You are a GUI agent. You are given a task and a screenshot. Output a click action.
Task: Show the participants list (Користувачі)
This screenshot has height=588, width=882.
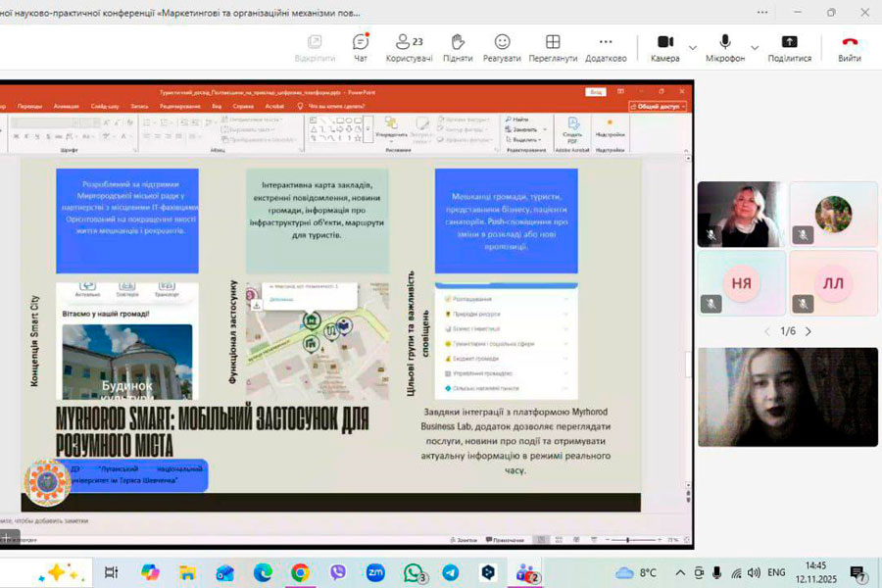point(409,47)
